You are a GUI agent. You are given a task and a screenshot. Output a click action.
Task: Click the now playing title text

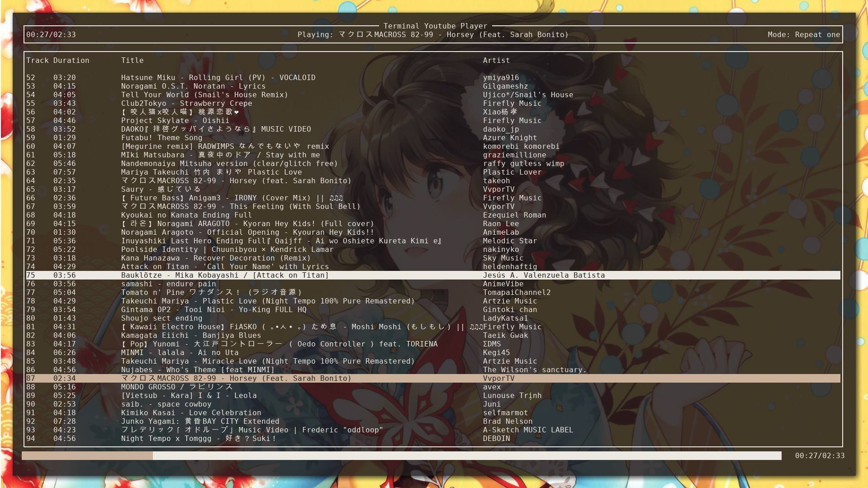tap(432, 35)
